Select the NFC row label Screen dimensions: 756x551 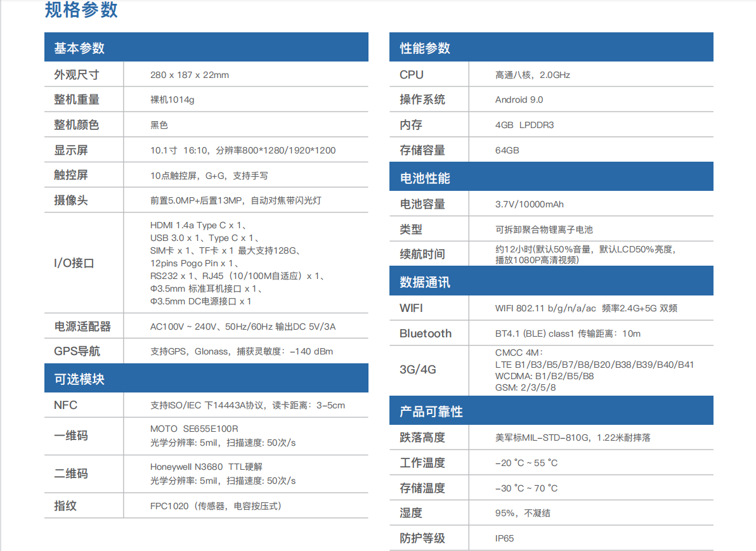click(66, 405)
